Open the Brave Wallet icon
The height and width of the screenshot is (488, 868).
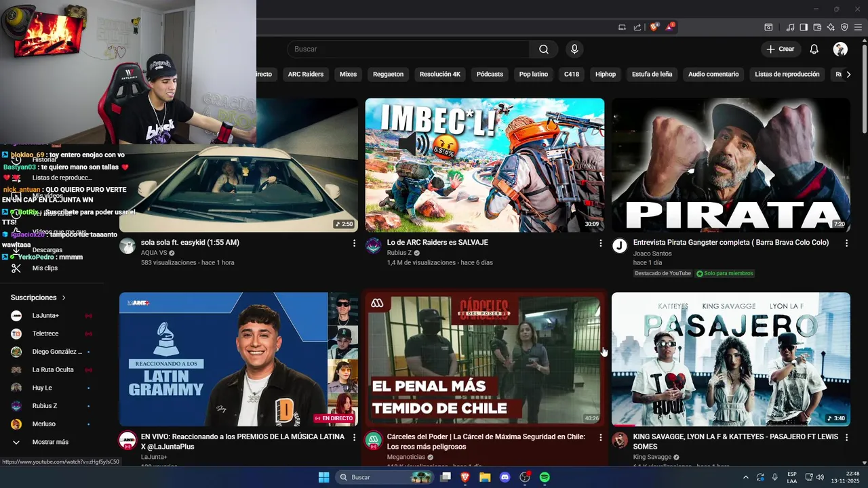(817, 27)
